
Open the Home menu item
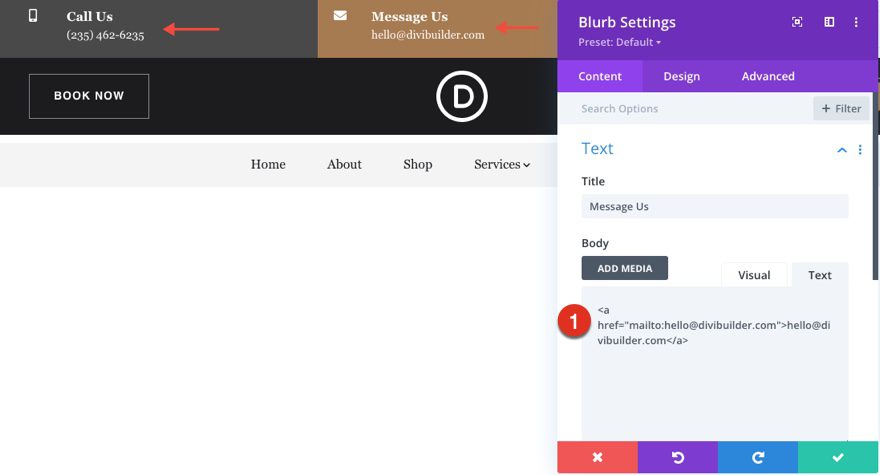pos(268,165)
